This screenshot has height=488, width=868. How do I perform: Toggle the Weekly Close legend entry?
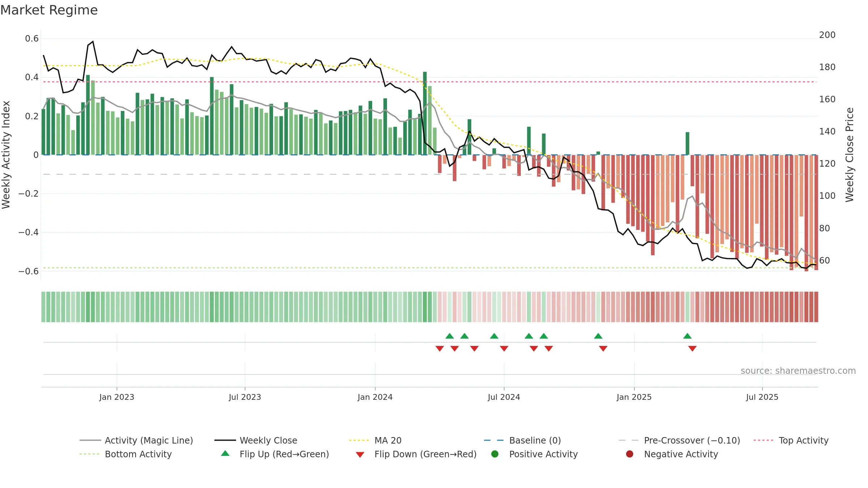pos(256,440)
